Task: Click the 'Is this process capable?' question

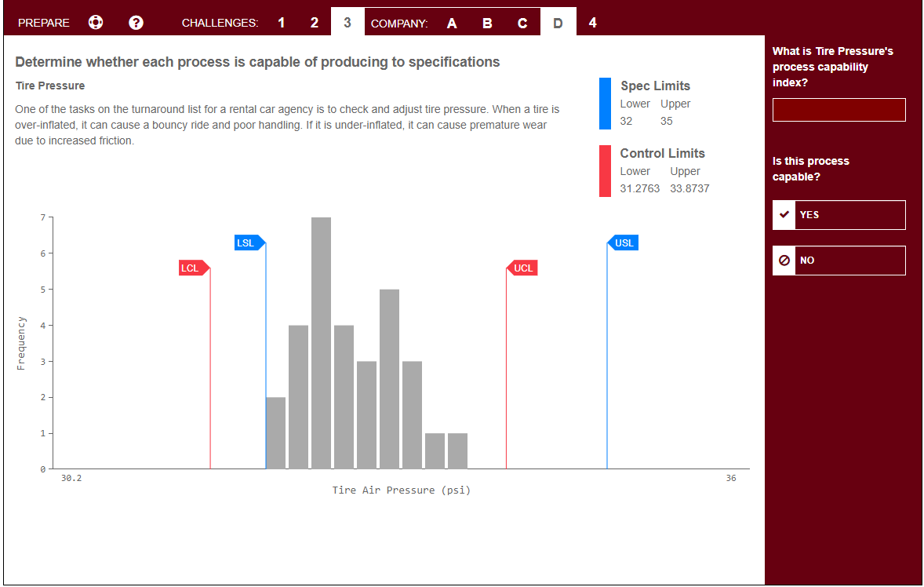Action: pyautogui.click(x=811, y=169)
